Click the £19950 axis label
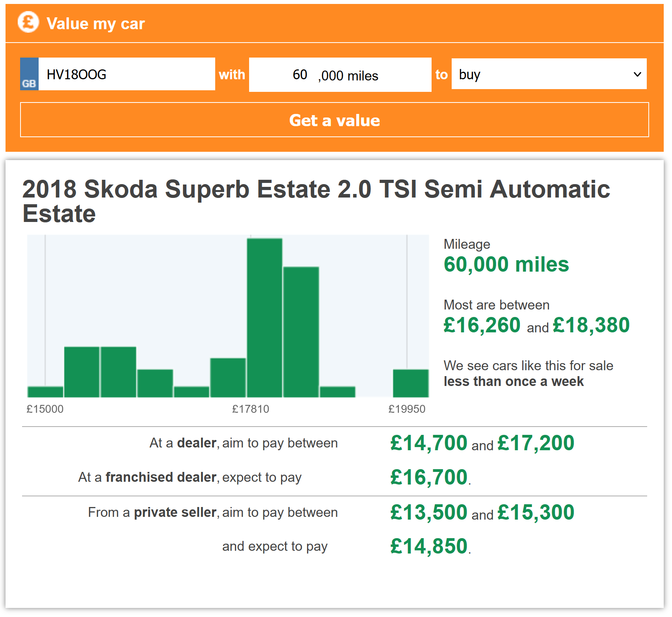The image size is (672, 617). pyautogui.click(x=407, y=409)
